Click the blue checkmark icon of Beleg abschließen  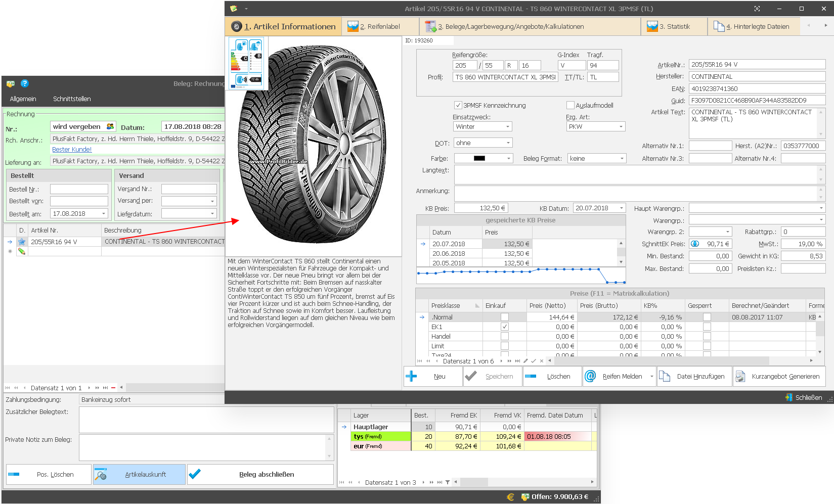pyautogui.click(x=195, y=474)
